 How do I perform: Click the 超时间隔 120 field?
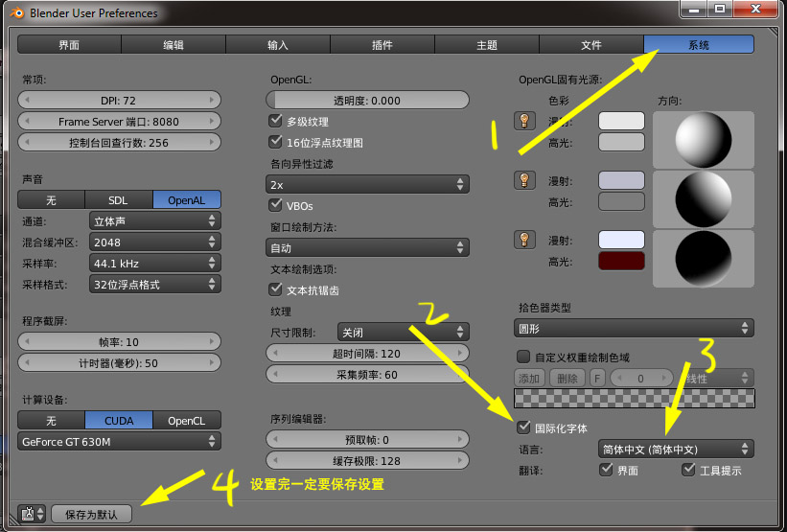(x=367, y=353)
